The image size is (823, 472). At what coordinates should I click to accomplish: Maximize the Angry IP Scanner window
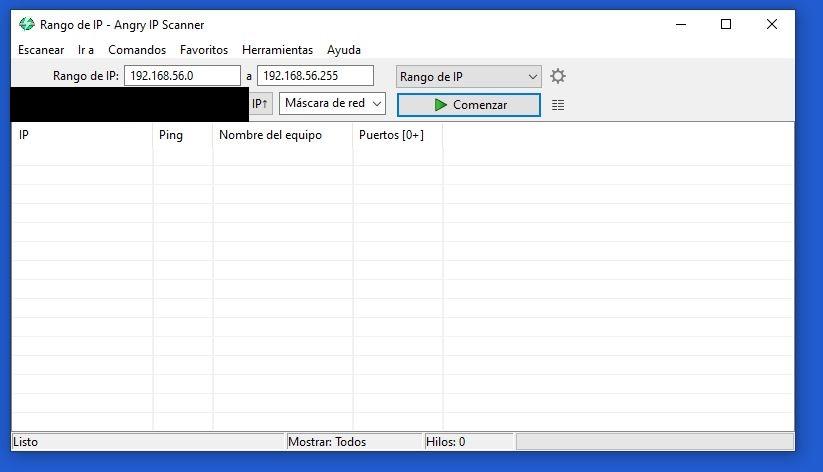click(726, 24)
